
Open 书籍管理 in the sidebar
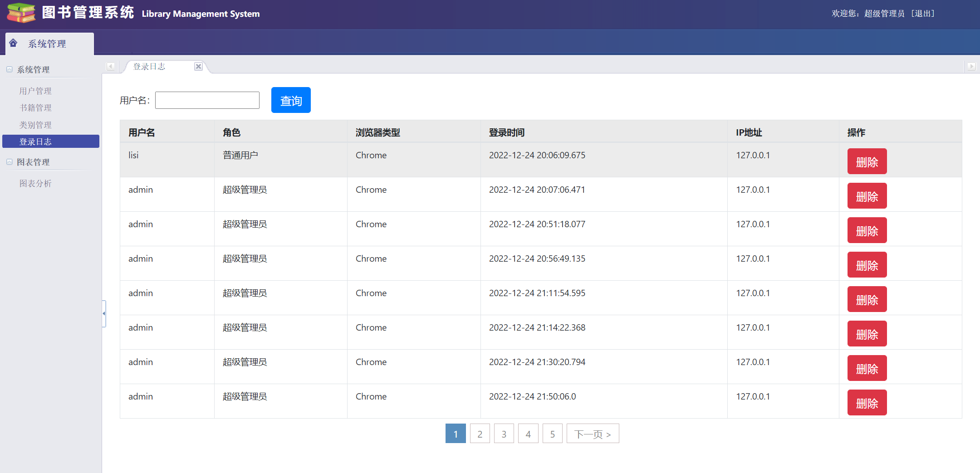(35, 107)
